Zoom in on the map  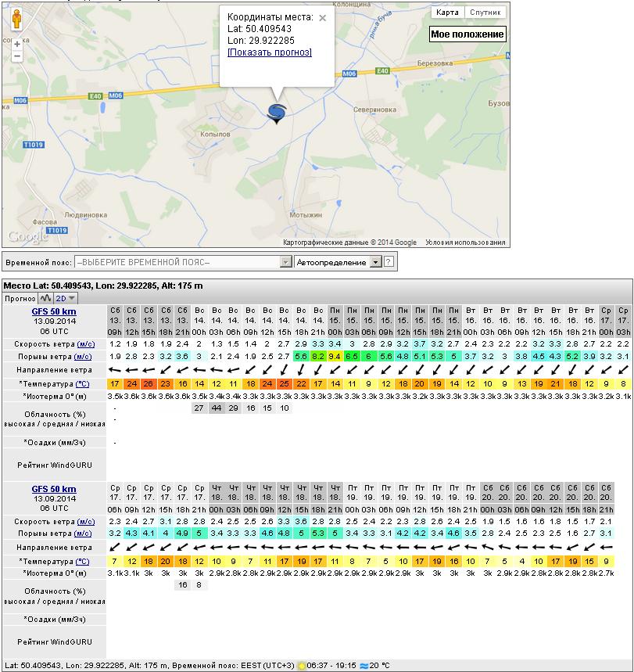[16, 44]
